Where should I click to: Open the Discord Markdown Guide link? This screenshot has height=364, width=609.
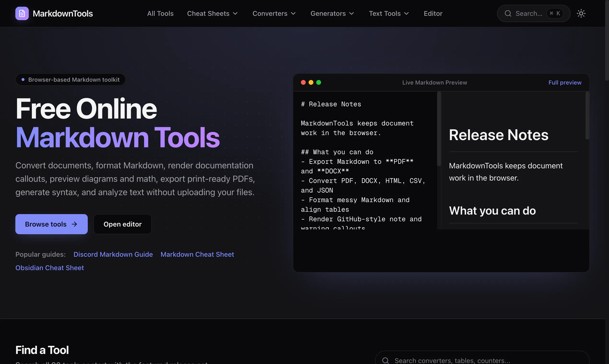(113, 254)
